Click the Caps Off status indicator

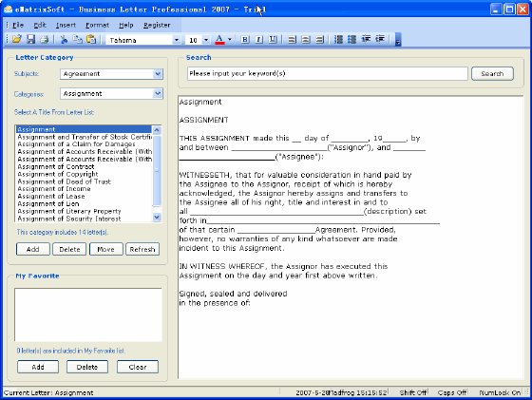coord(452,392)
